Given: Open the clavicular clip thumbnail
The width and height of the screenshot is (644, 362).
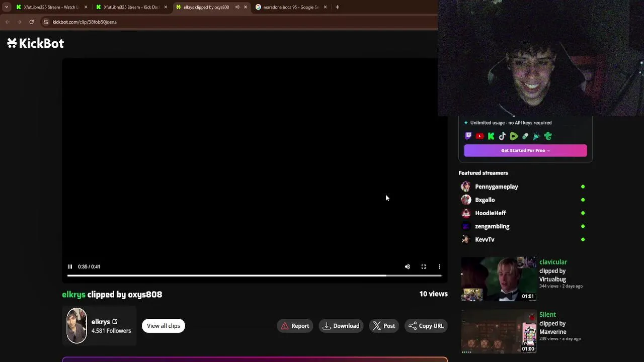Looking at the screenshot, I should coord(499,279).
